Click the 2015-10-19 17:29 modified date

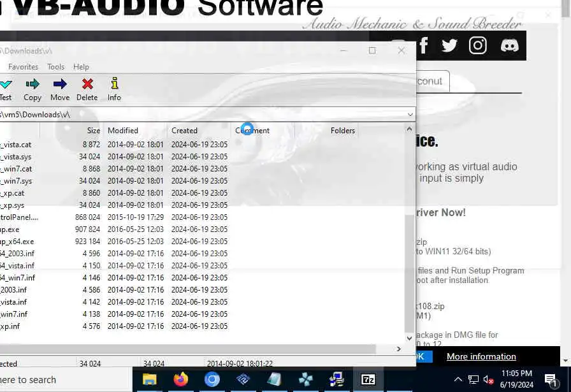(x=136, y=217)
